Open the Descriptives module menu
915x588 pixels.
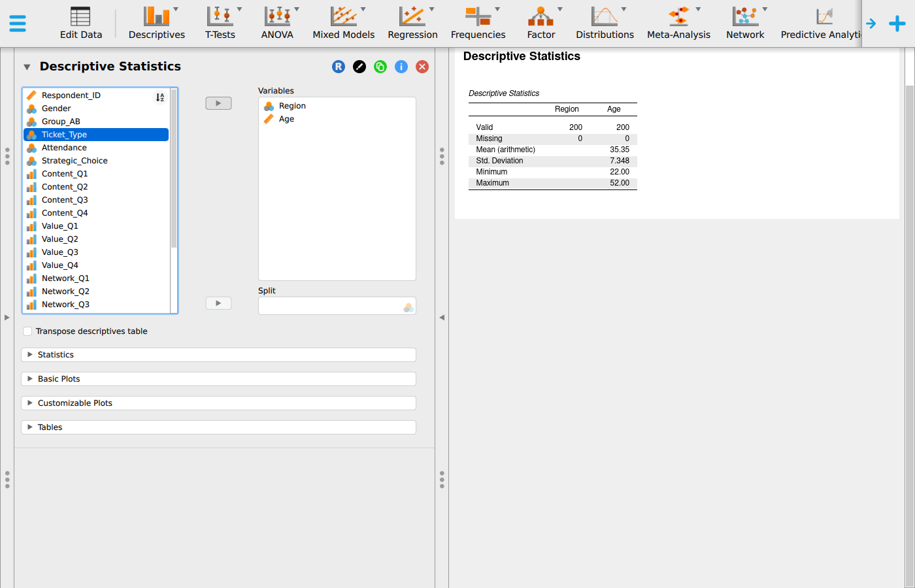[157, 24]
